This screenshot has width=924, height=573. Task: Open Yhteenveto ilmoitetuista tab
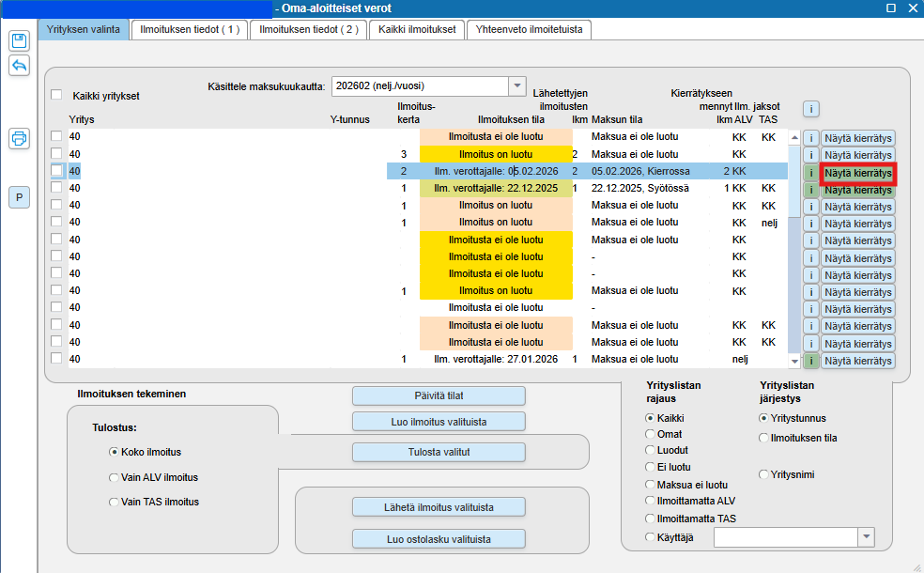pos(530,29)
